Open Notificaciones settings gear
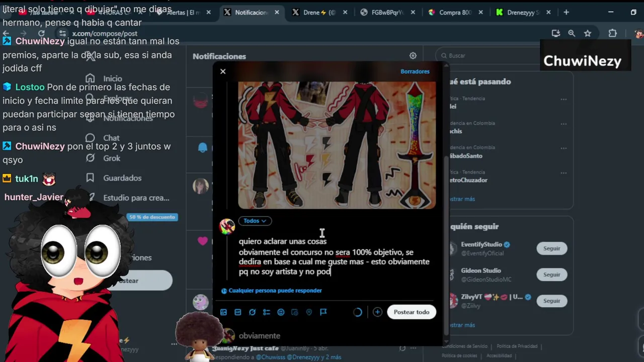This screenshot has height=362, width=644. 413,56
